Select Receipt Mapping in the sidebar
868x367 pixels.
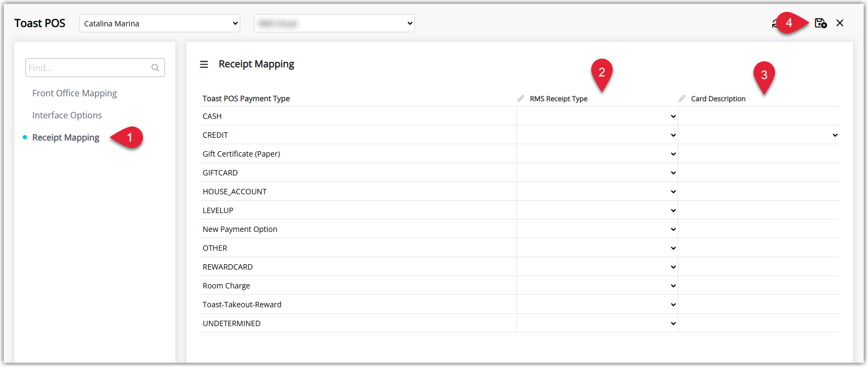(66, 138)
